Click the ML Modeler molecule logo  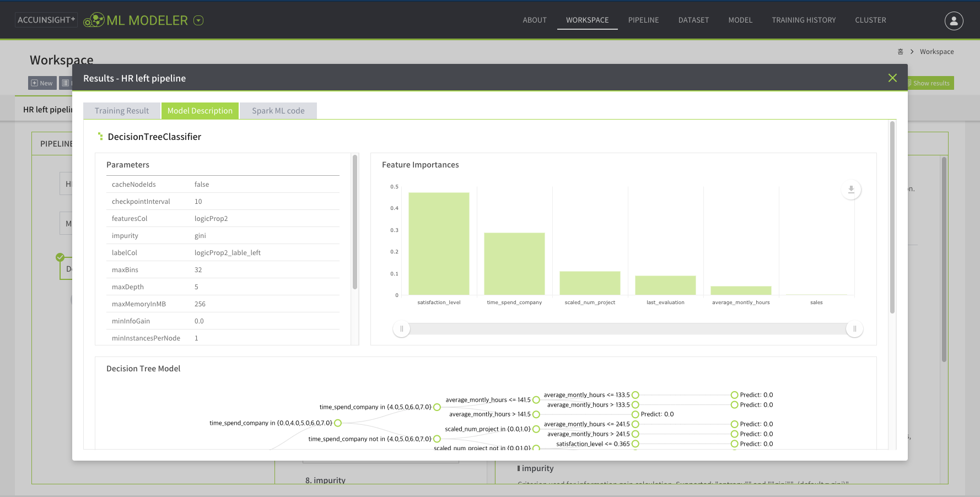[94, 20]
